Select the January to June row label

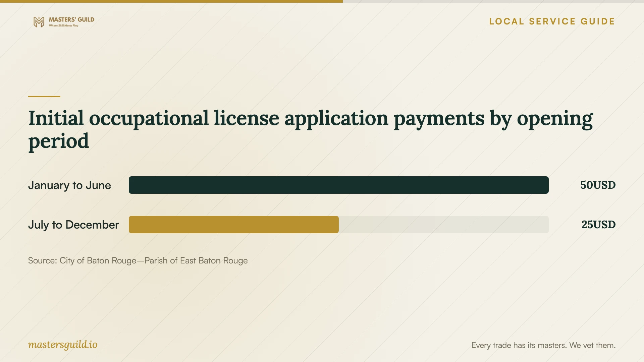pos(69,185)
